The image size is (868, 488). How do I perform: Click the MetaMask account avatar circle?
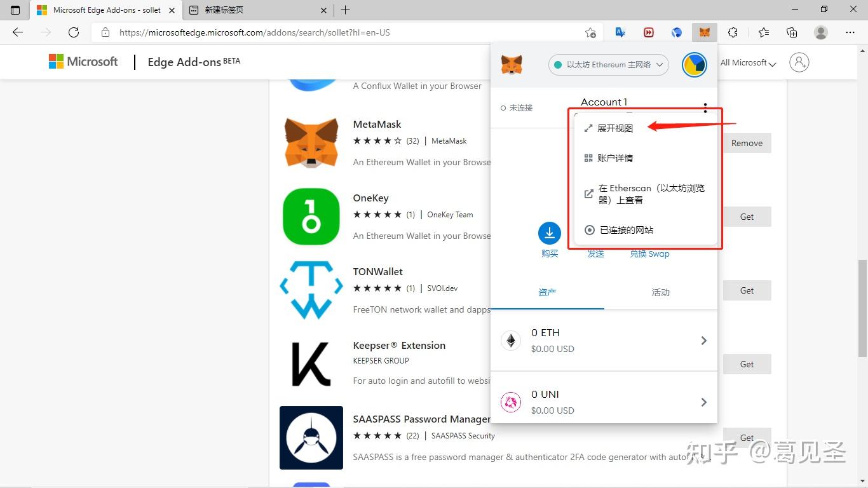(694, 65)
